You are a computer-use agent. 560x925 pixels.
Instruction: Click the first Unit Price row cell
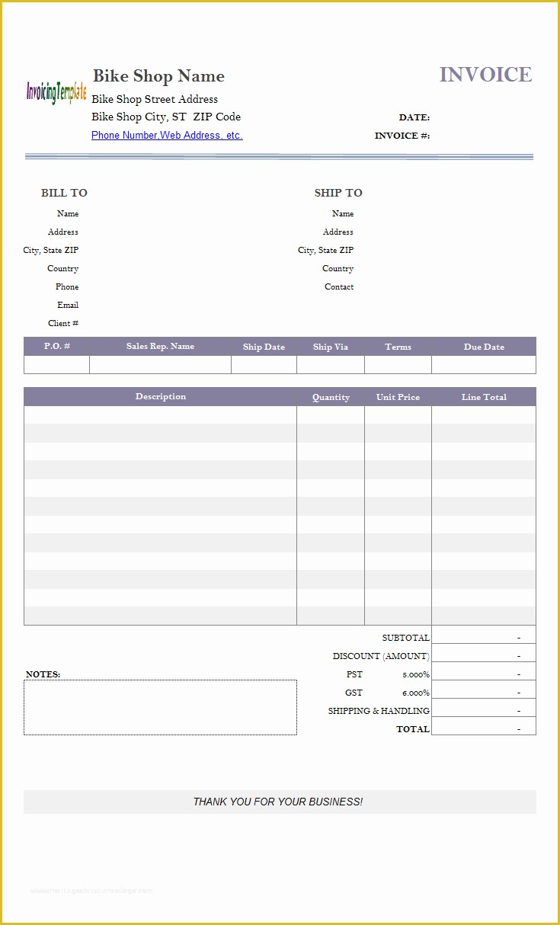pos(398,415)
